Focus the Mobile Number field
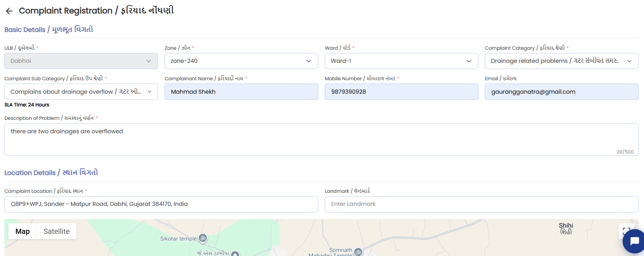Screen dimensions: 644x256 [401, 92]
